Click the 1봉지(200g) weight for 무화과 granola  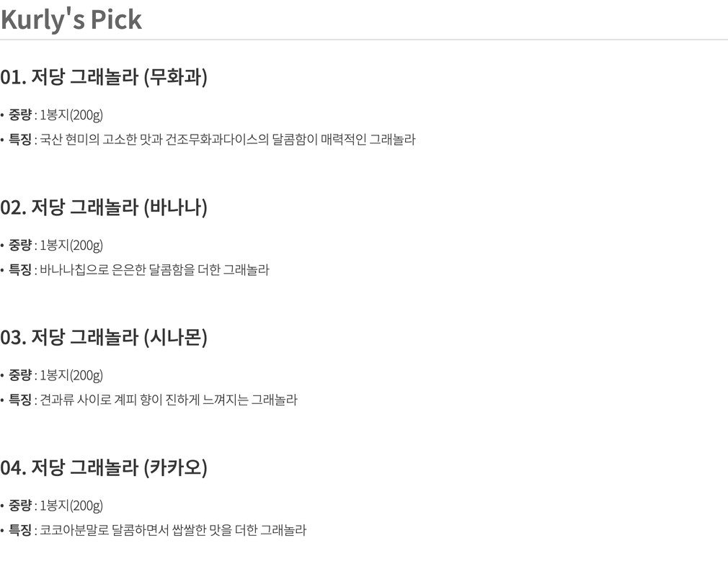pyautogui.click(x=71, y=115)
